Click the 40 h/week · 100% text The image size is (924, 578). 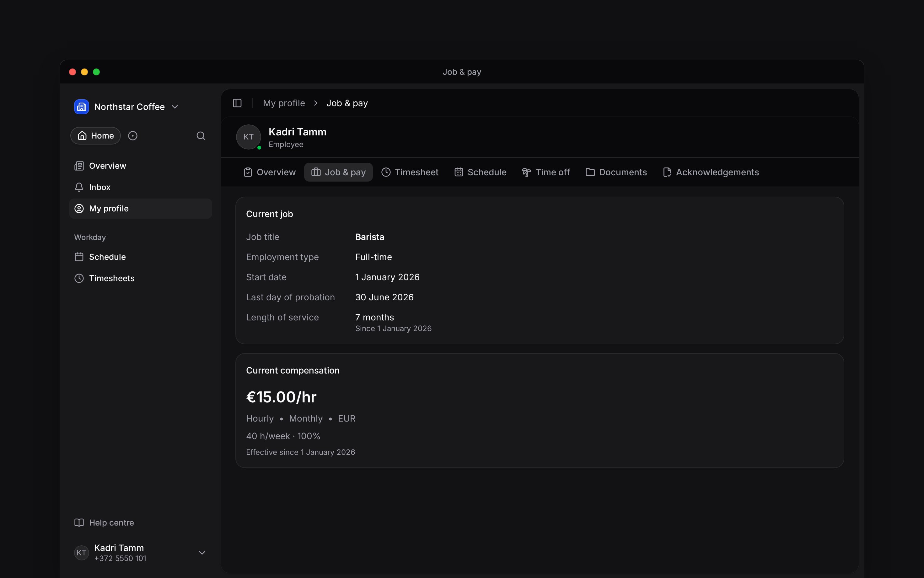pyautogui.click(x=283, y=436)
